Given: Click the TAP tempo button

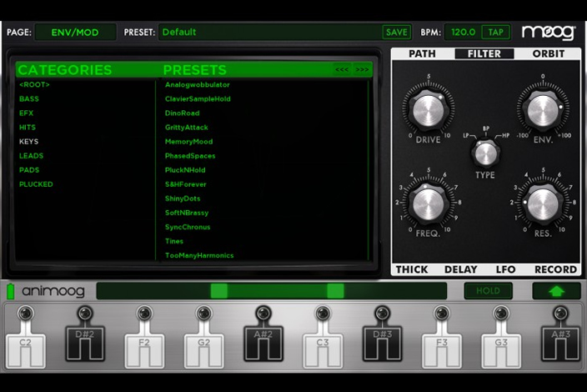Looking at the screenshot, I should pos(495,33).
